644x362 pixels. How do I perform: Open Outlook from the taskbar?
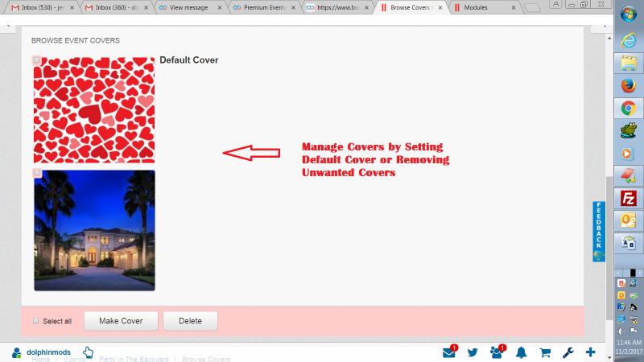click(x=629, y=220)
